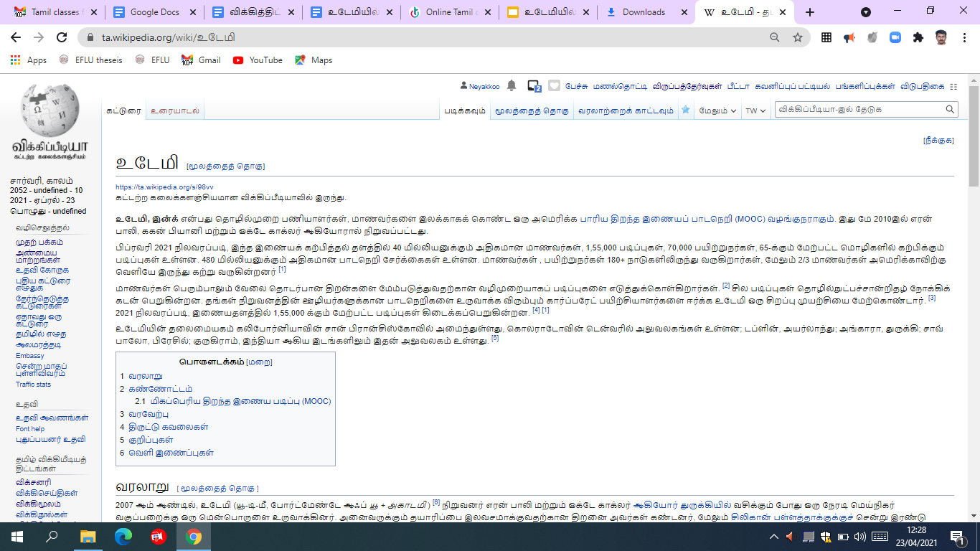Select the படிக்கவும் read tab
Viewport: 980px width, 551px height.
click(x=464, y=110)
